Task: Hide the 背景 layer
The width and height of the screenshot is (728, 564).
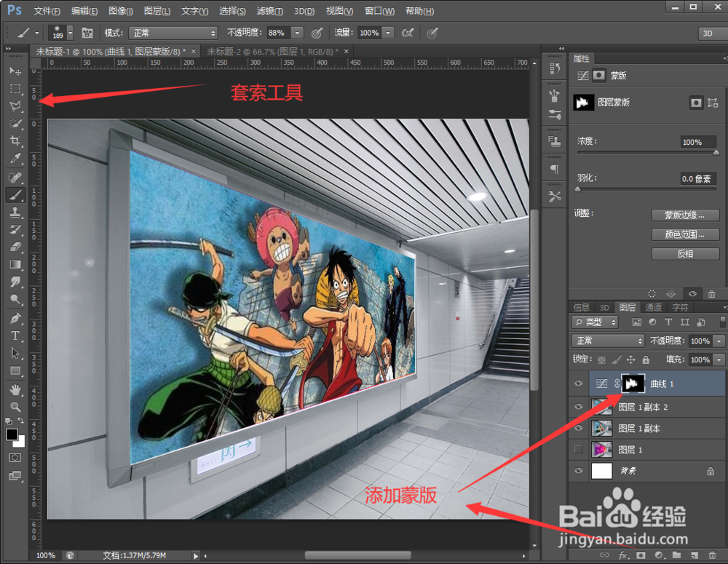Action: coord(579,471)
